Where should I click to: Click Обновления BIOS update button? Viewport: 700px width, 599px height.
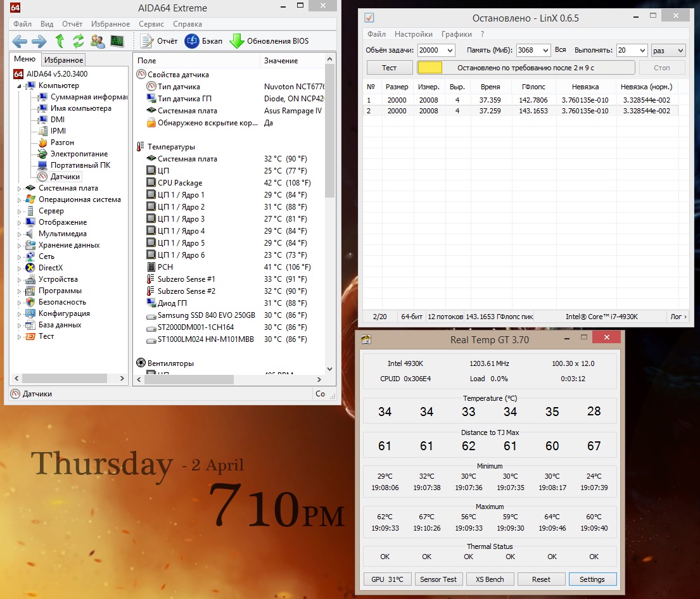(269, 41)
